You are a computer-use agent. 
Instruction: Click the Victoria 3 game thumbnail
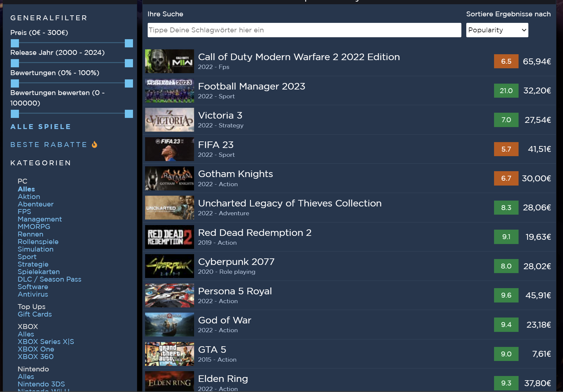pos(169,120)
